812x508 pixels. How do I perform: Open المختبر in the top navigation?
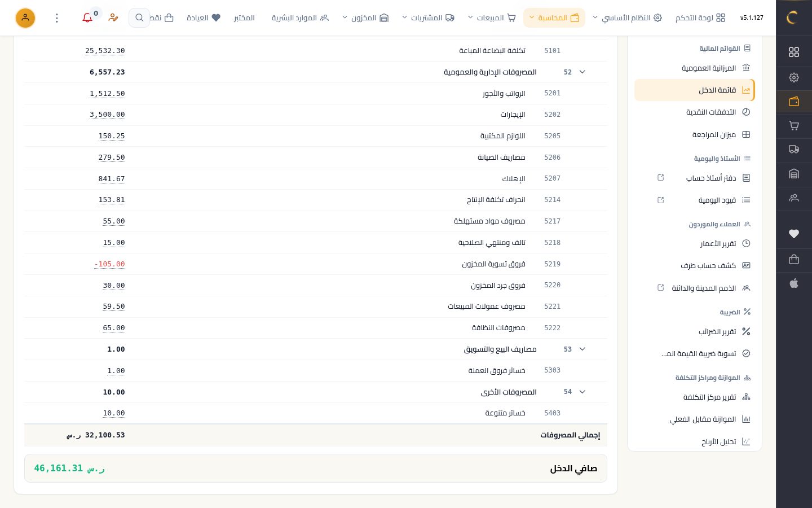[244, 18]
